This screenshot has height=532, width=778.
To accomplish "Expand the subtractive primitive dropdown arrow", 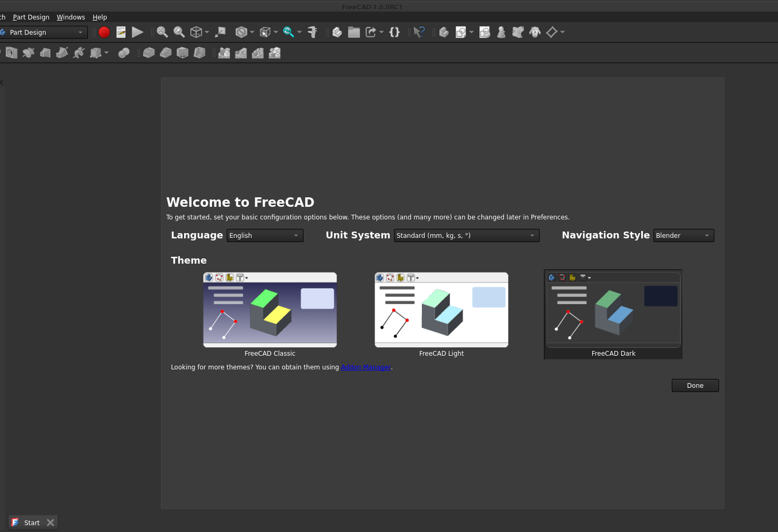I will (x=106, y=53).
